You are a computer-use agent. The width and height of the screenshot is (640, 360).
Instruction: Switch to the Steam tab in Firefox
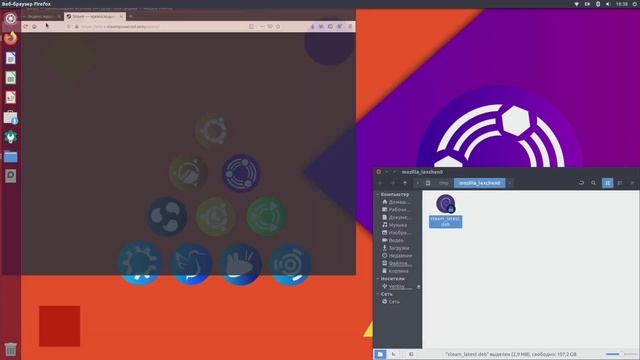tap(95, 16)
